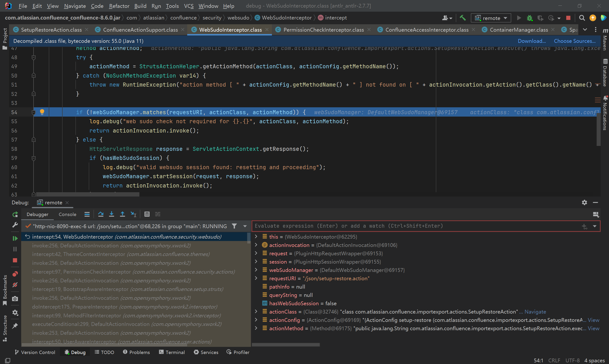Toggle Mute Breakpoints icon
The height and width of the screenshot is (364, 609).
(15, 285)
